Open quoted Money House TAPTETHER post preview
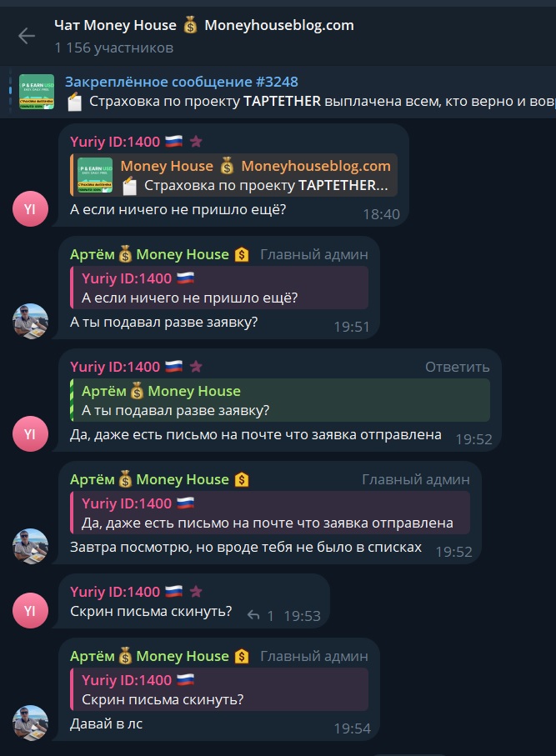This screenshot has width=556, height=756. 234,175
